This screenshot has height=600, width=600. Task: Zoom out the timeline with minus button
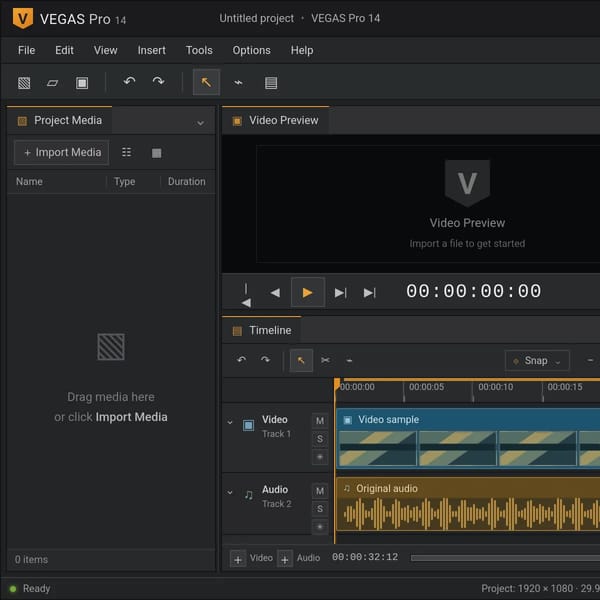coord(590,360)
